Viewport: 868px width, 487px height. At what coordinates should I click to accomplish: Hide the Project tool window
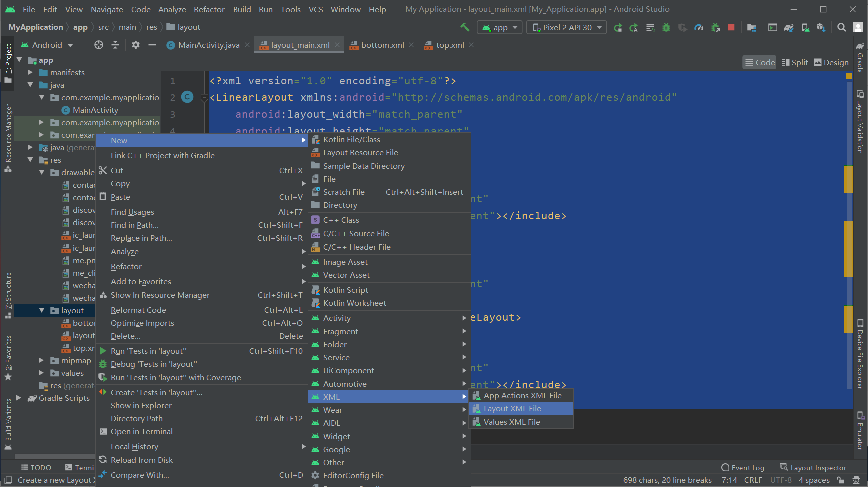[152, 45]
